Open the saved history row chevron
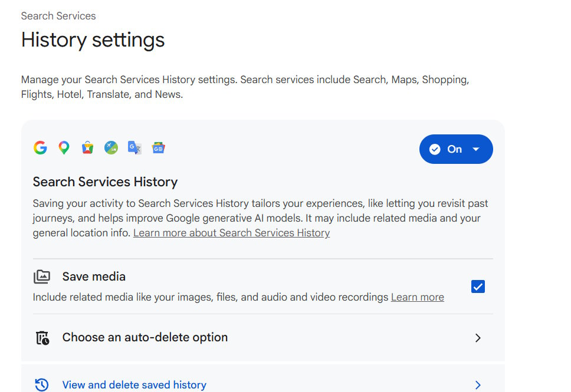571x392 pixels. 478,385
